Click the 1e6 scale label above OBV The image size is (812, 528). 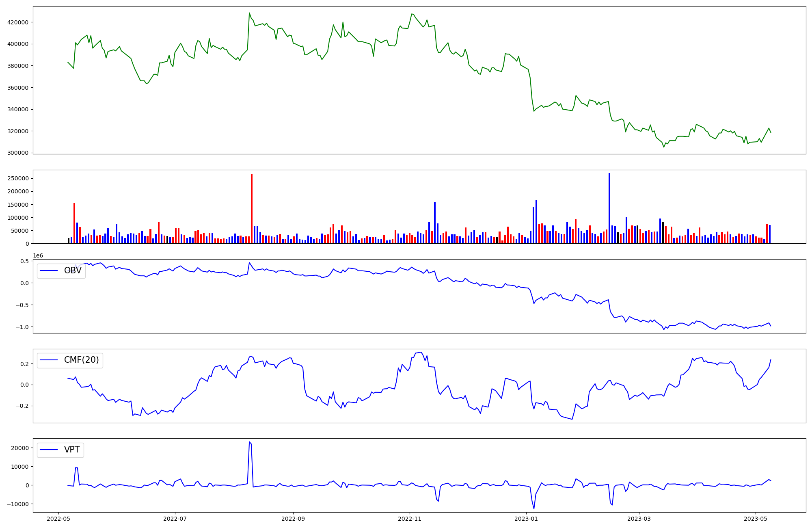point(38,255)
